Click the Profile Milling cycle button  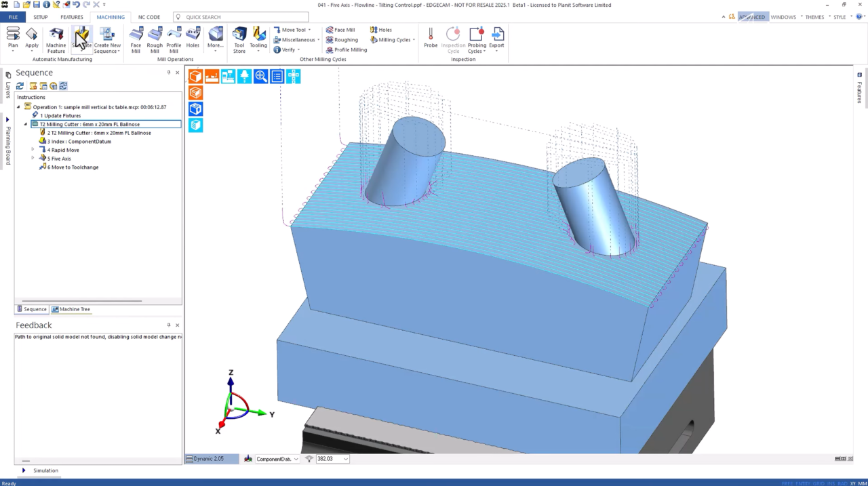tap(347, 49)
